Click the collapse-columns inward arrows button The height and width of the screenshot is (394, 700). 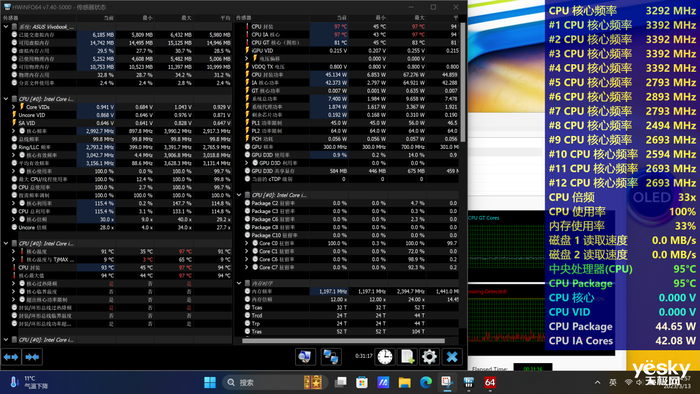pos(32,357)
